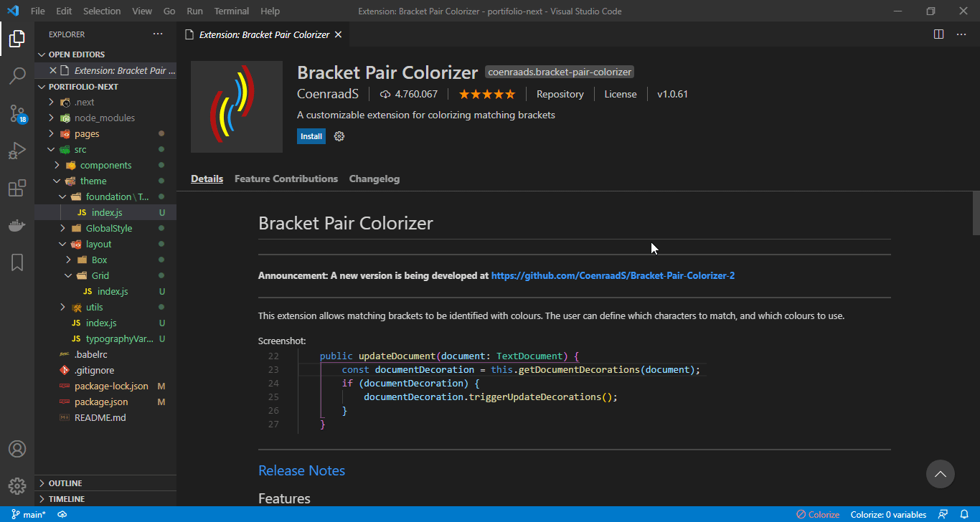Viewport: 980px width, 522px height.
Task: Open the Search view in activity bar
Action: pos(17,76)
